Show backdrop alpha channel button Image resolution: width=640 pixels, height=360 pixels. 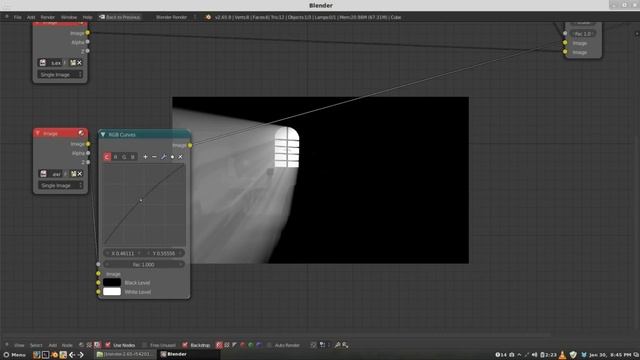tap(235, 345)
